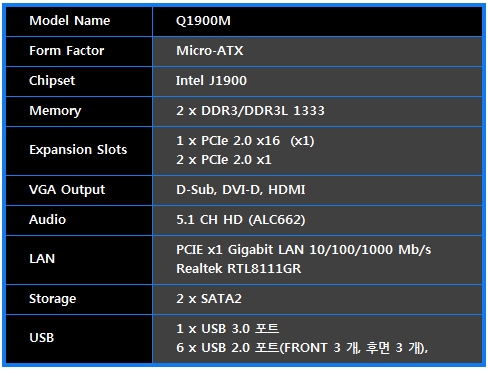The image size is (488, 369).
Task: Select the D-Sub, DVI-D, HDMI value
Action: point(241,190)
